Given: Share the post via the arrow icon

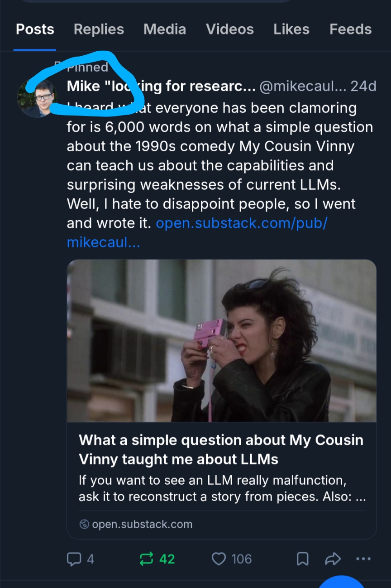Looking at the screenshot, I should [333, 559].
